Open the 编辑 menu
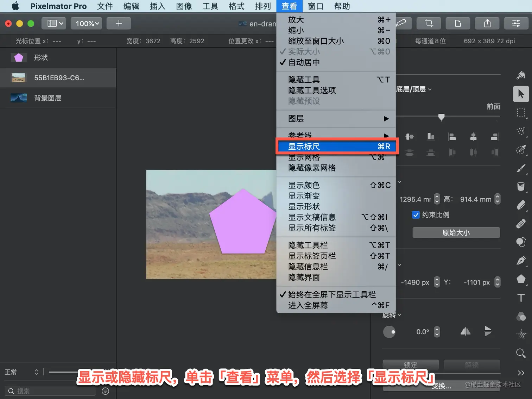The image size is (532, 399). [131, 6]
